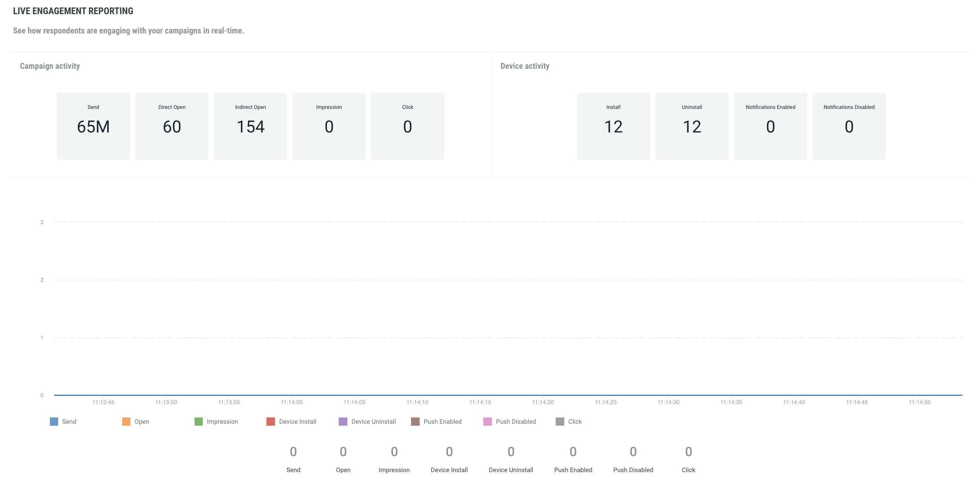Screen dimensions: 980x489
Task: Select the Impression stat card
Action: pos(329,126)
